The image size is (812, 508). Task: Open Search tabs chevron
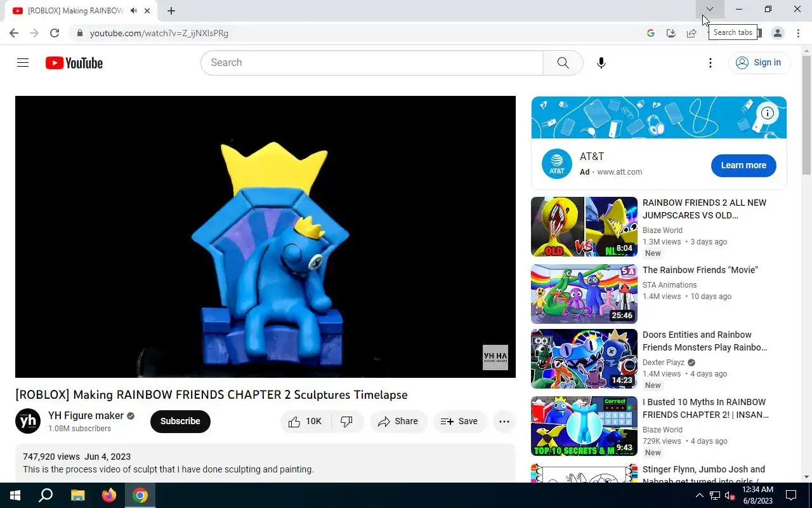(x=710, y=9)
